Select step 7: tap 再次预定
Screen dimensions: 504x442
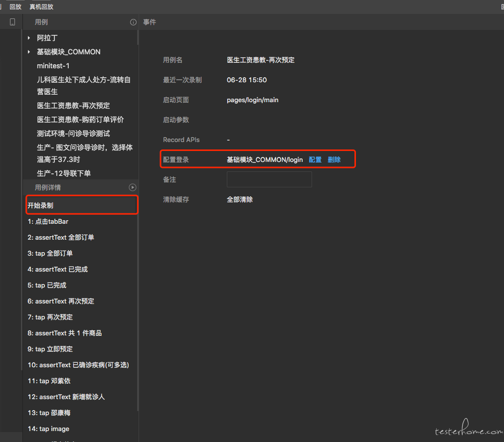[50, 317]
